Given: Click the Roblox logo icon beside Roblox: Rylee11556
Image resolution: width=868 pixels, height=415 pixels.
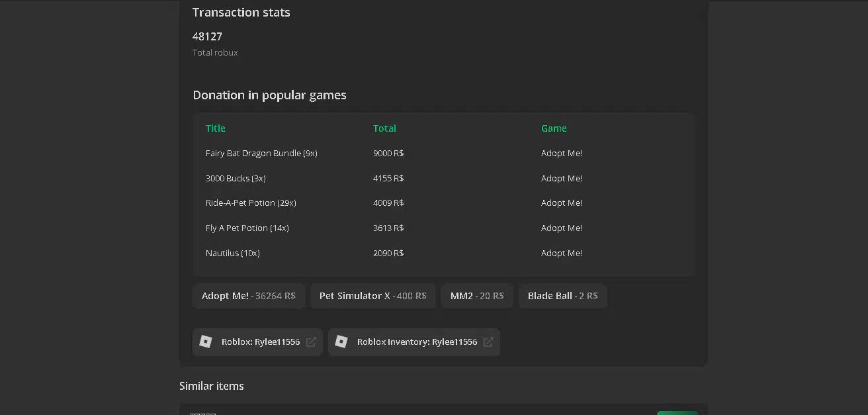Looking at the screenshot, I should (x=206, y=342).
